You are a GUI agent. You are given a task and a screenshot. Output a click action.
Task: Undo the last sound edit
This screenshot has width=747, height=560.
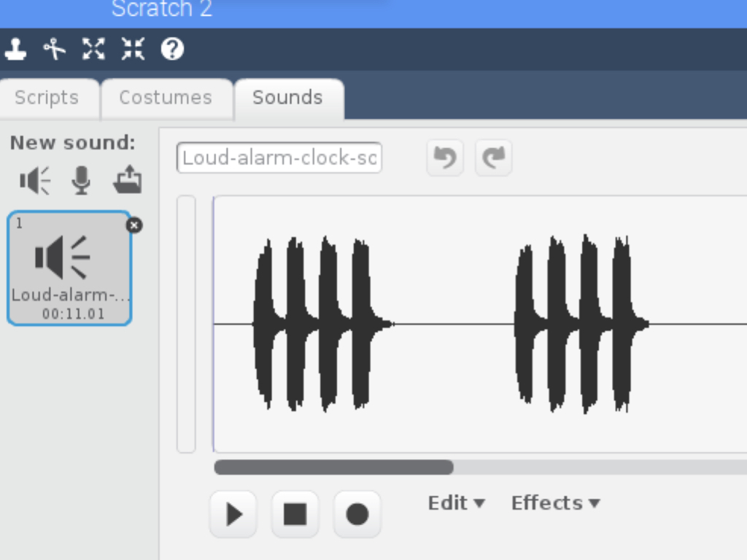pyautogui.click(x=445, y=157)
